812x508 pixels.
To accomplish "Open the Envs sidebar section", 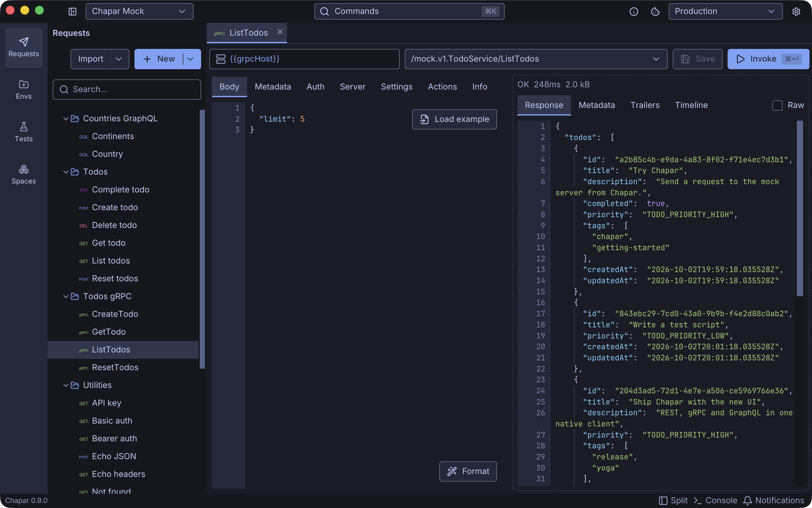I will point(23,90).
